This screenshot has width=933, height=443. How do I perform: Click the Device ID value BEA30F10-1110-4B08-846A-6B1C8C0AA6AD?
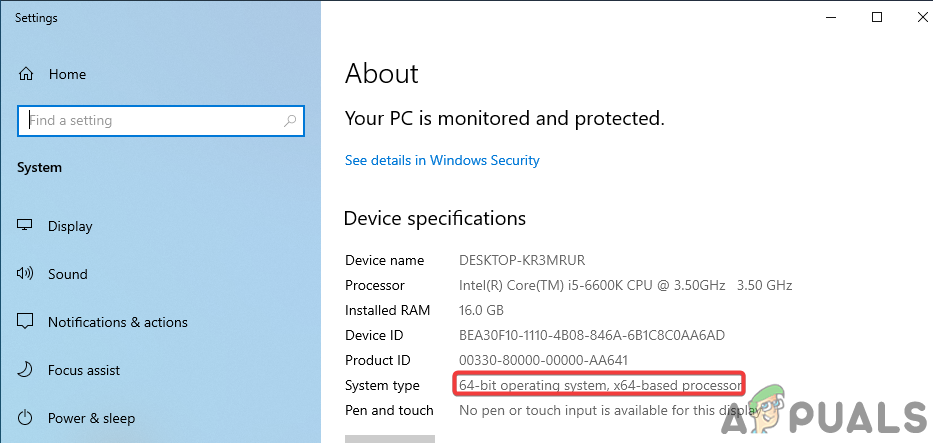coord(592,335)
